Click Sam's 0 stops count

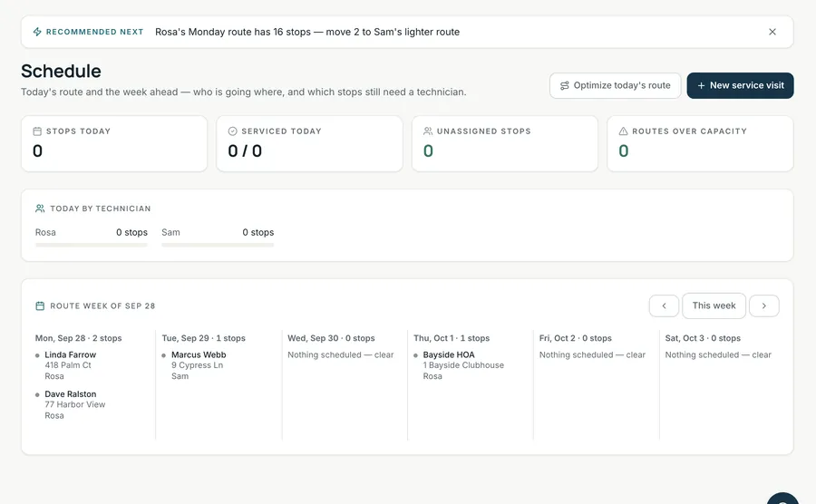pyautogui.click(x=258, y=232)
